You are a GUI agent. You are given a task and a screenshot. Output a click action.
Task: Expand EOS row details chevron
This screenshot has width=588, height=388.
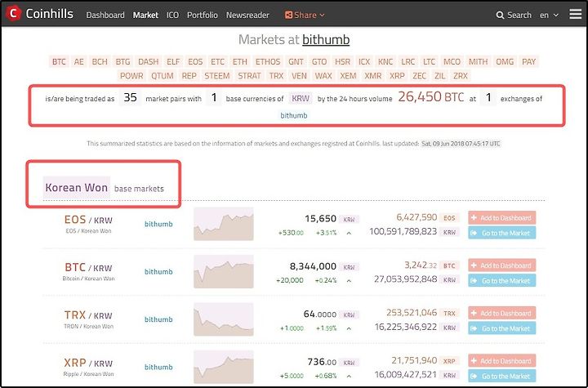pyautogui.click(x=349, y=233)
